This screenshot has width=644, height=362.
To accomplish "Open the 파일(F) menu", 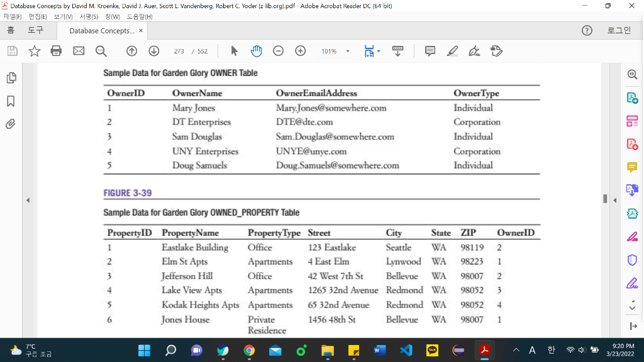I will pos(13,16).
